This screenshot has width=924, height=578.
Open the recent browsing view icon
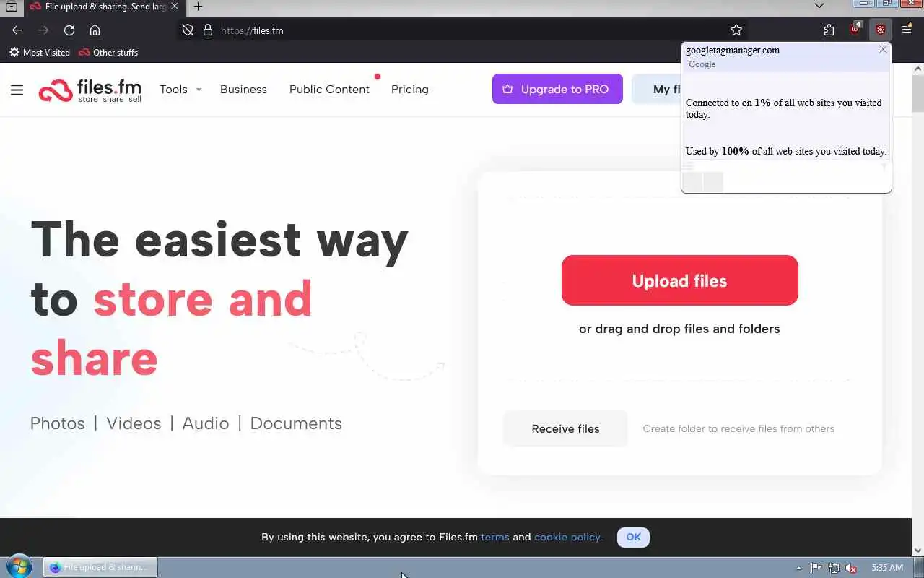(x=12, y=7)
